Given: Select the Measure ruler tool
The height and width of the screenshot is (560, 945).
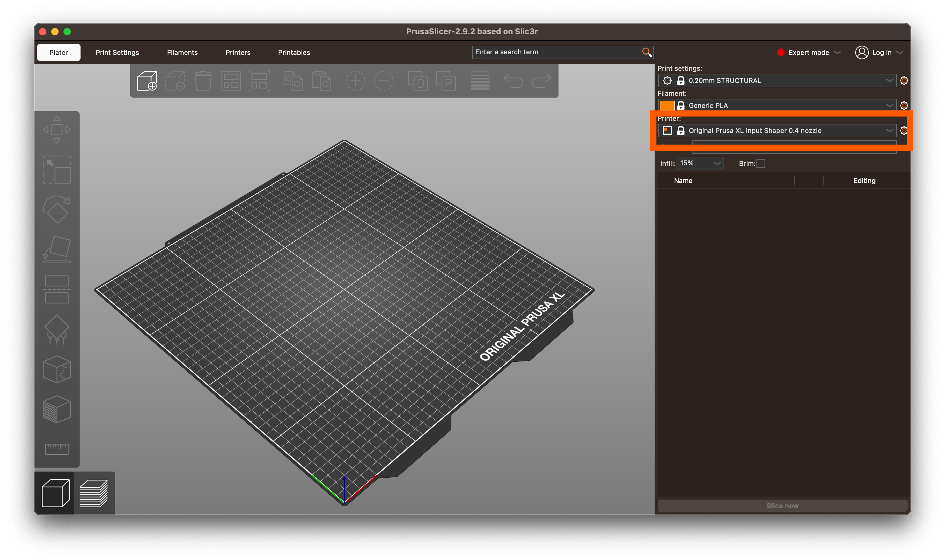Looking at the screenshot, I should coord(57,449).
